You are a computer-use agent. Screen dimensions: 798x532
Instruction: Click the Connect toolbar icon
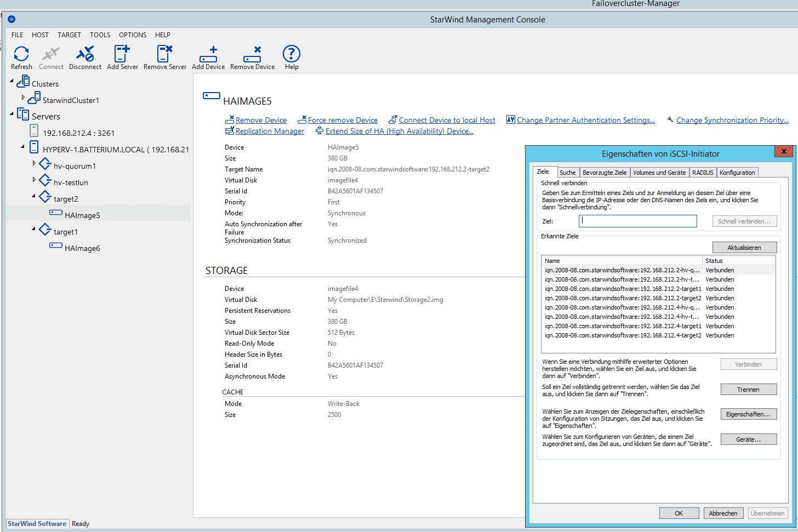coord(51,54)
